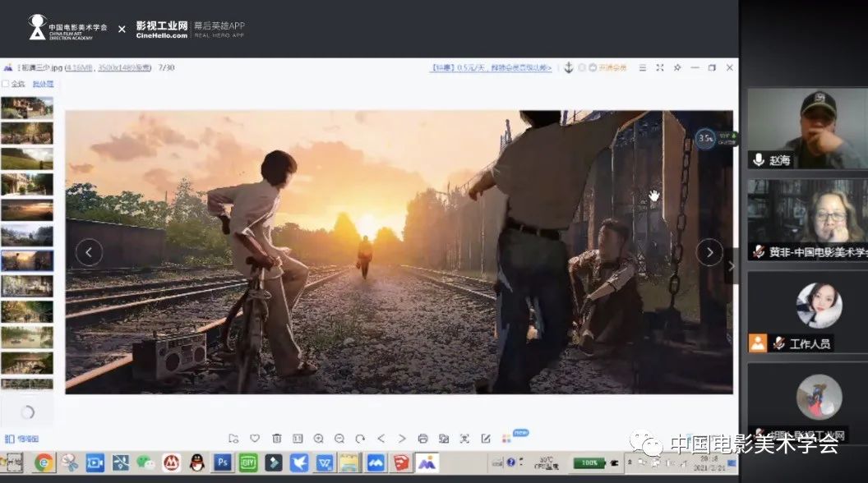Click the zoom in magnifier icon
868x483 pixels.
318,439
